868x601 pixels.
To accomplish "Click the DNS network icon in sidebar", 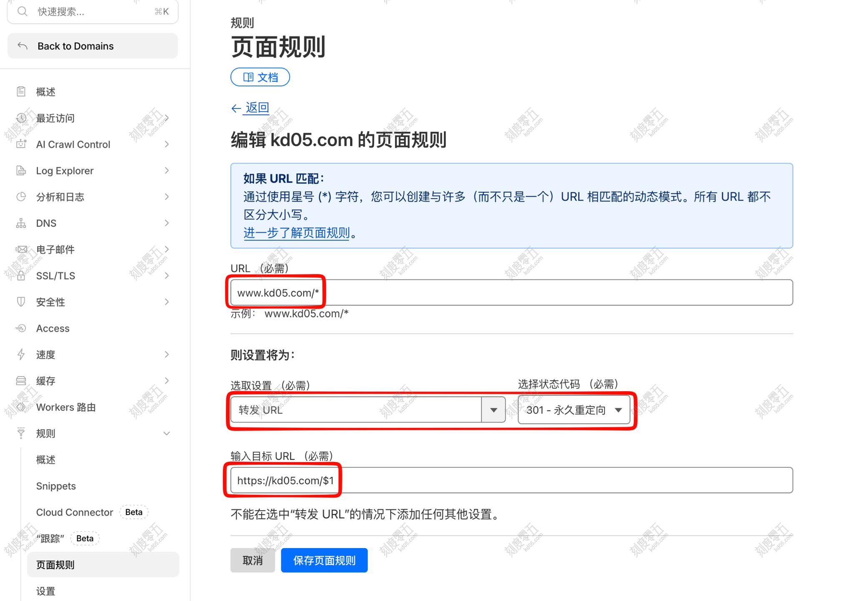I will point(21,223).
